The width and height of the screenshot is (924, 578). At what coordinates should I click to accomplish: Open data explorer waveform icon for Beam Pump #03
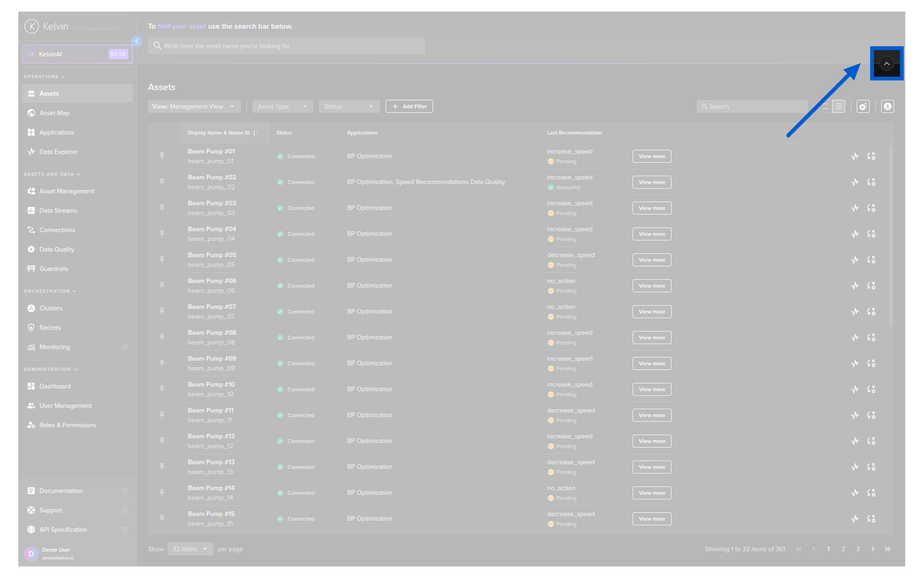click(854, 208)
